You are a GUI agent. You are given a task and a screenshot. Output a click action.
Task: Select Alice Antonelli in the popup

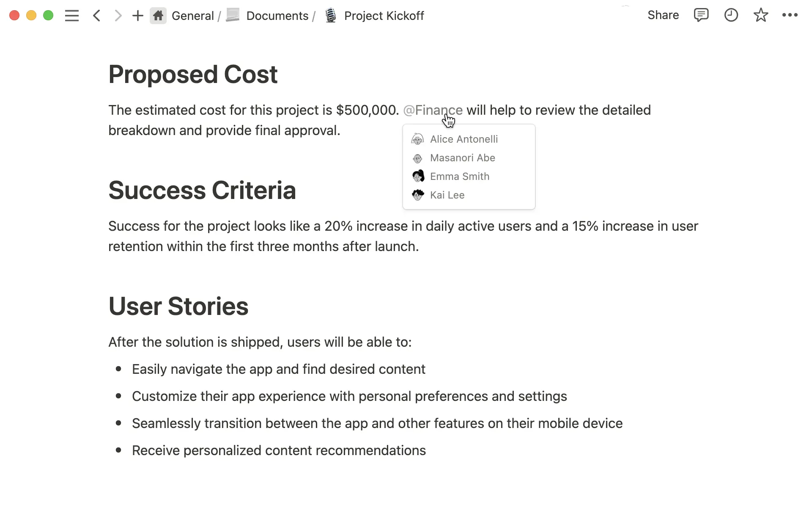(x=464, y=139)
